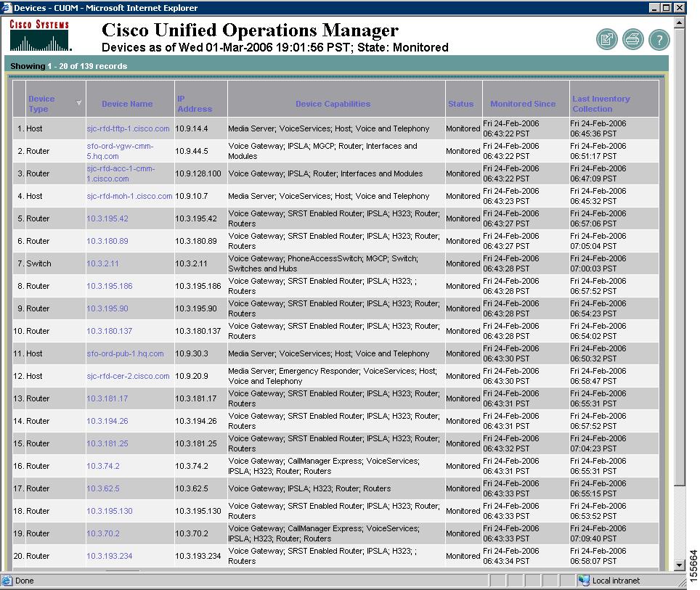Open device name link 10.3.74.2
Viewport: 700px width, 590px height.
(x=103, y=466)
